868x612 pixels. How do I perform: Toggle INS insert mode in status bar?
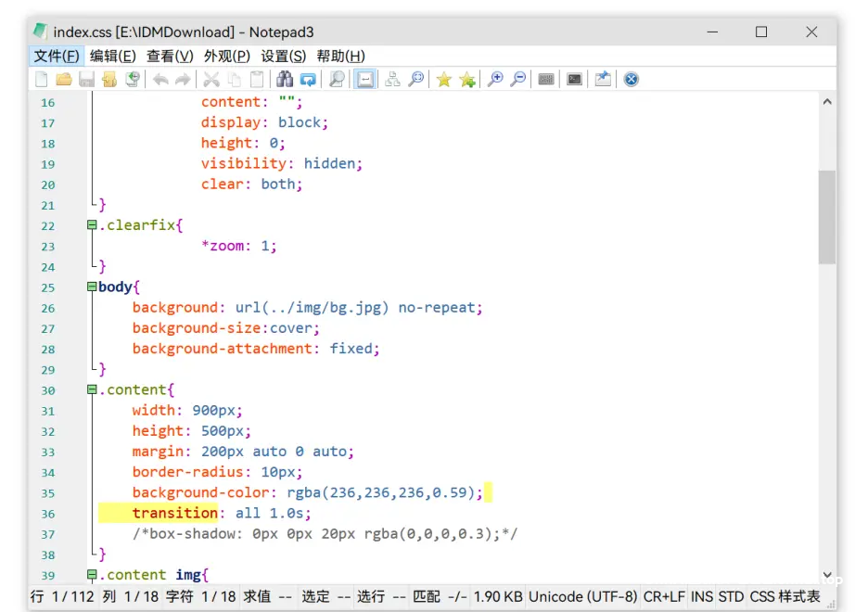coord(702,596)
